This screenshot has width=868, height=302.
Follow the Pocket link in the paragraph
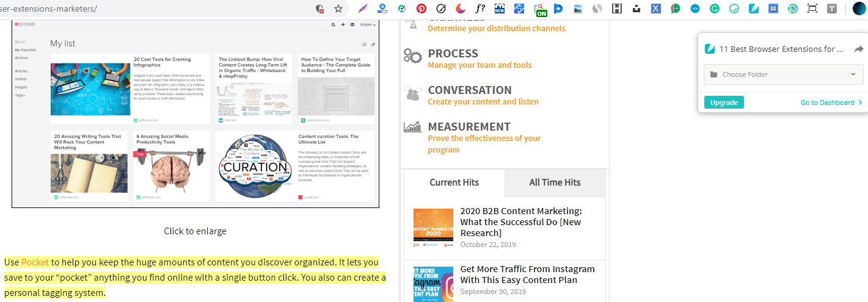point(35,262)
